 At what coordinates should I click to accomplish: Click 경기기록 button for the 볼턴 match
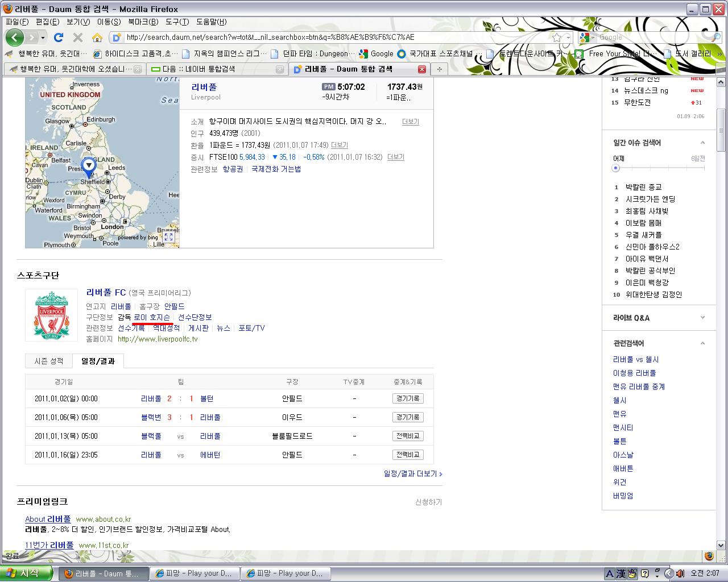point(408,398)
